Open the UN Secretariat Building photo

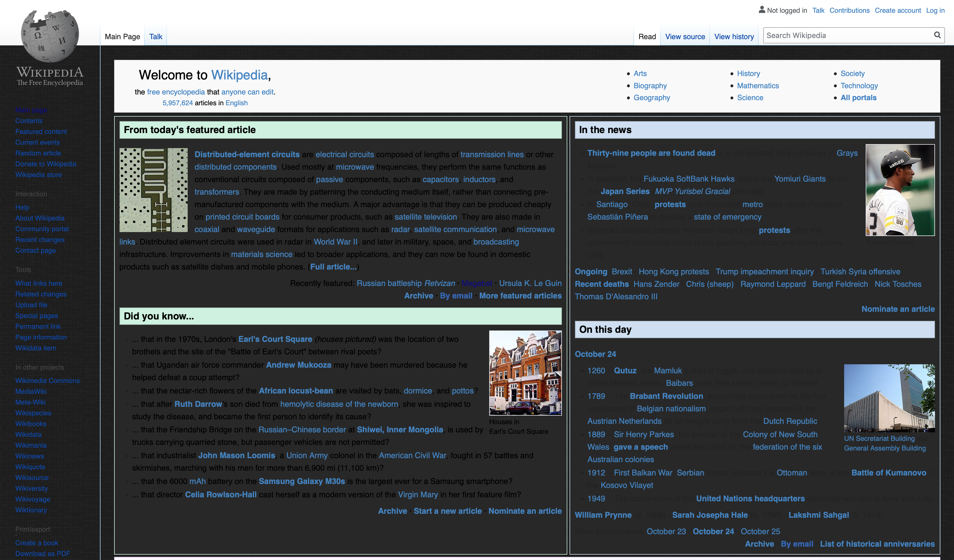[x=889, y=398]
